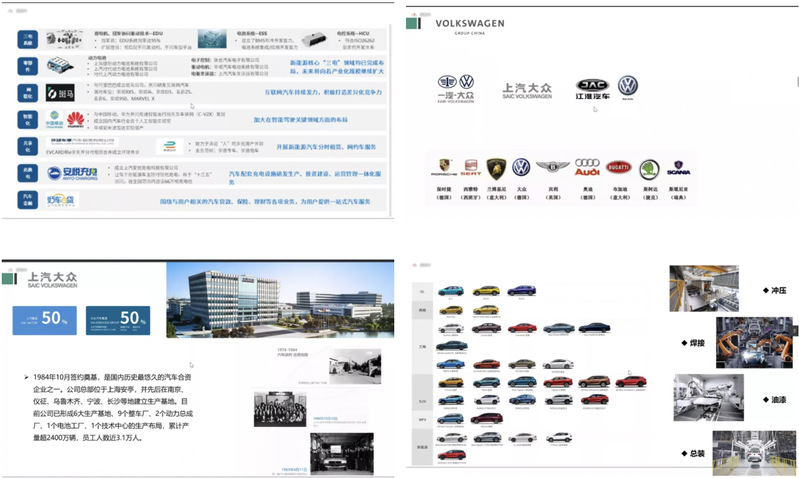Click the welding 焊接 robots photo
Viewport: 799px width, 478px height.
(754, 342)
